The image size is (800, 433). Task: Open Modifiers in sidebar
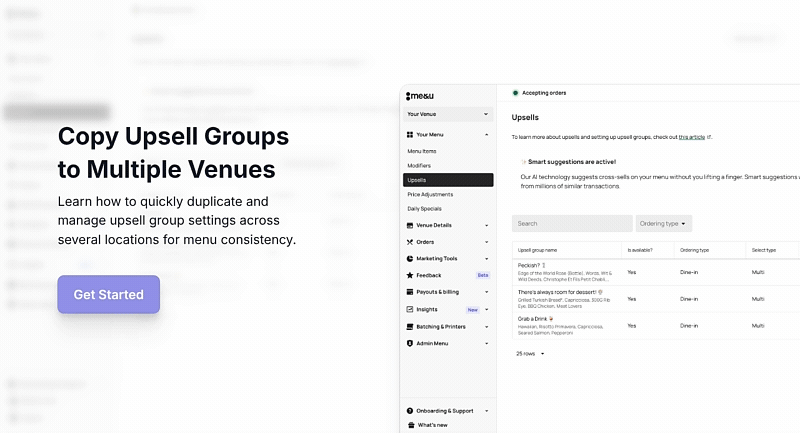[419, 166]
